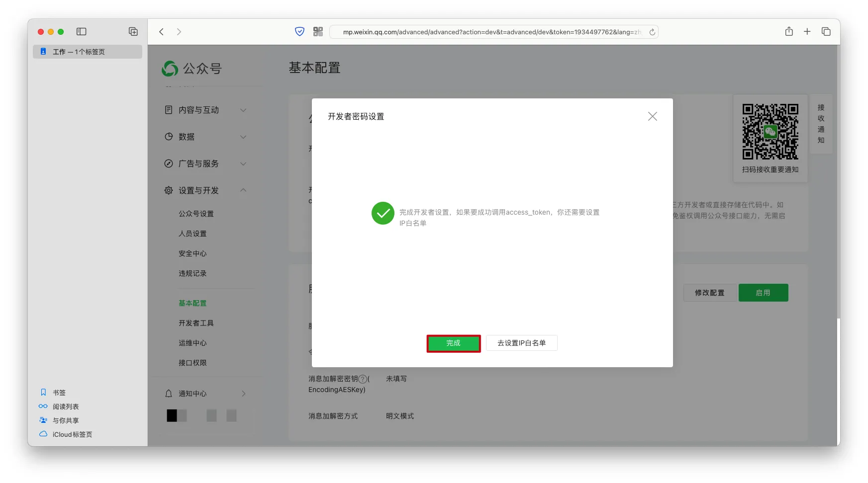Click the privacy shield icon

(299, 32)
